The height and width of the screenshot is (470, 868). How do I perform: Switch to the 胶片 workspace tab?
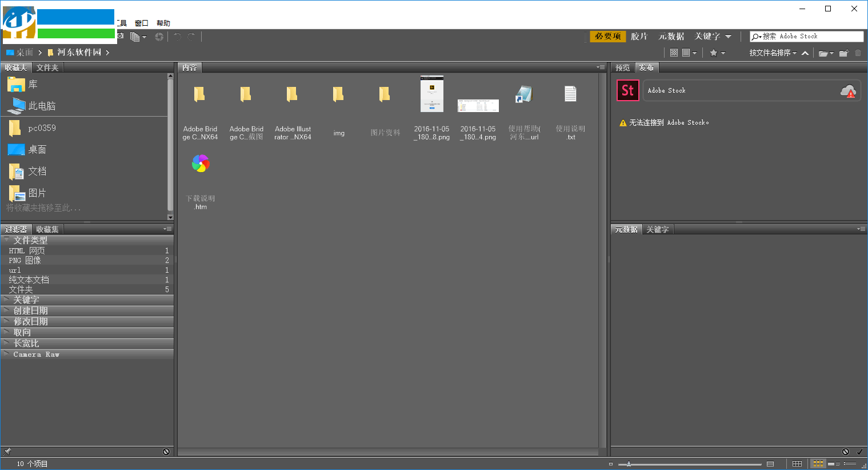(x=639, y=36)
